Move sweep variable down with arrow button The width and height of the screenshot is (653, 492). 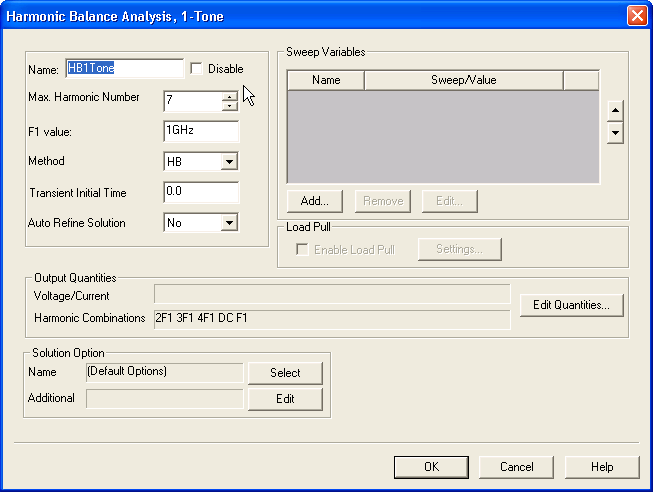point(615,133)
